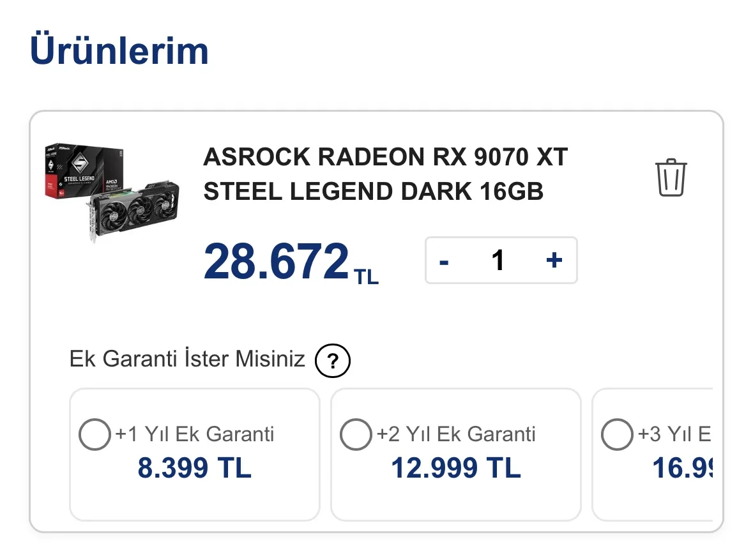This screenshot has height=560, width=753.
Task: Enable the +3 Yıl warranty radio option
Action: (617, 435)
